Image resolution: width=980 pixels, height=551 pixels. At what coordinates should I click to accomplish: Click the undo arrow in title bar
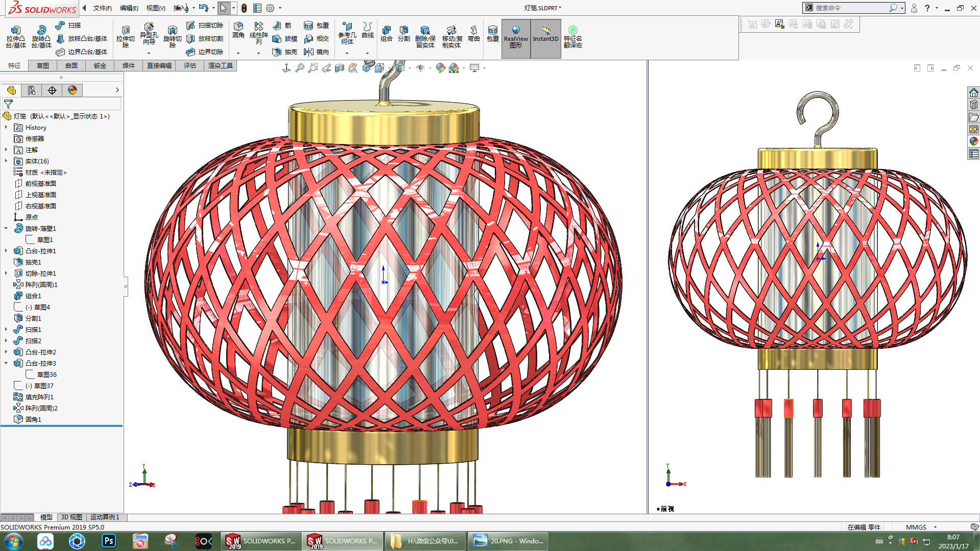point(203,8)
